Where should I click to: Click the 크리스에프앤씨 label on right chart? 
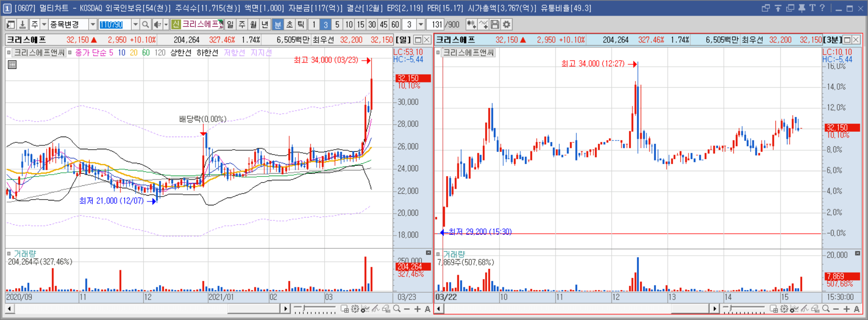click(468, 53)
